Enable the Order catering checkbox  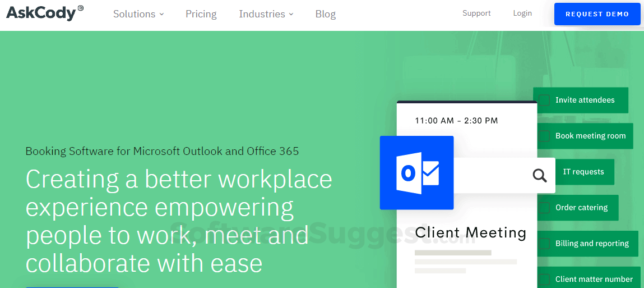(x=544, y=208)
